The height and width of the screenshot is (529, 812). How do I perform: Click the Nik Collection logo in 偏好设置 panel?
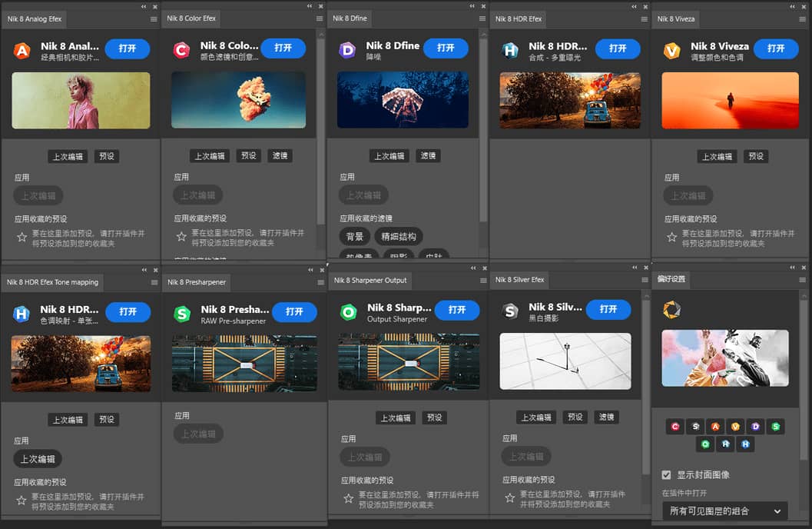[671, 310]
